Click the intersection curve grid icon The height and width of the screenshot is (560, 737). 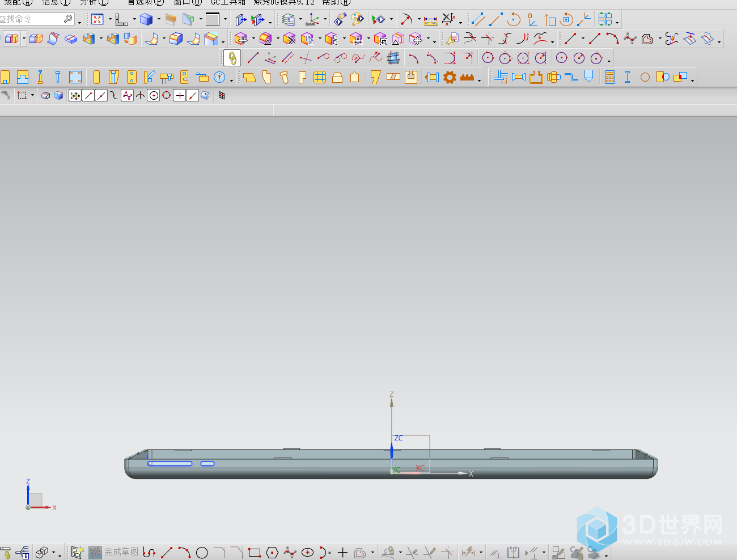(393, 58)
